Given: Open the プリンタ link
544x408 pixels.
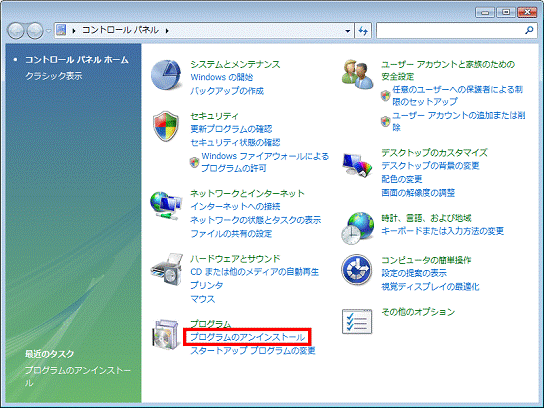Looking at the screenshot, I should click(206, 285).
